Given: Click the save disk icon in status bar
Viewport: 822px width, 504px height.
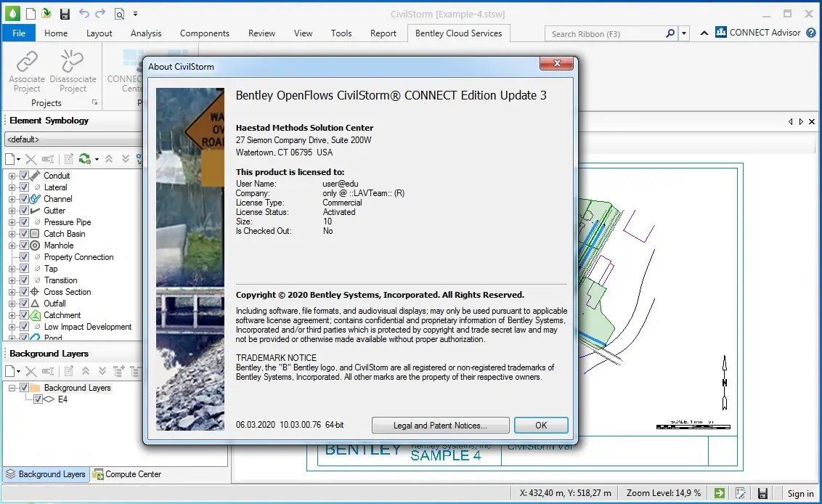Looking at the screenshot, I should coord(762,493).
